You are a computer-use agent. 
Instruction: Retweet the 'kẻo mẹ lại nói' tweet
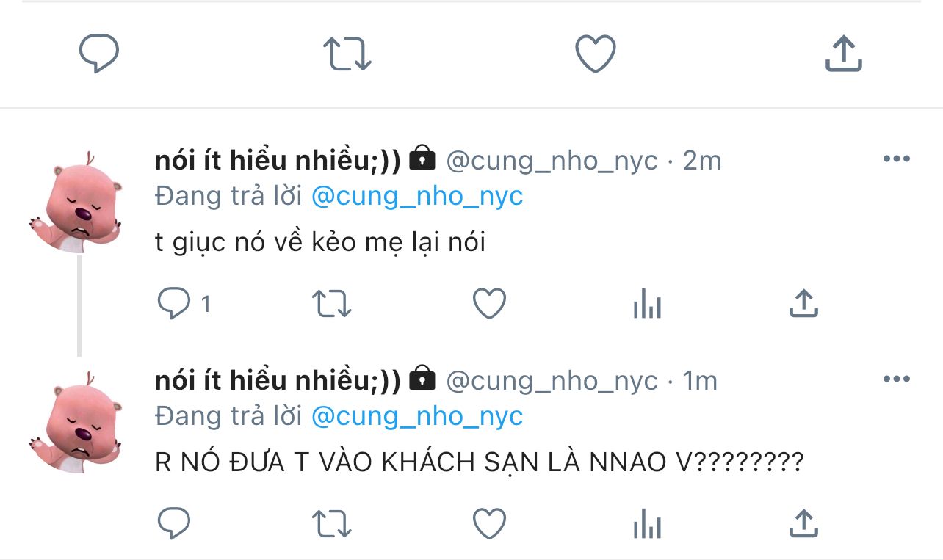point(333,303)
